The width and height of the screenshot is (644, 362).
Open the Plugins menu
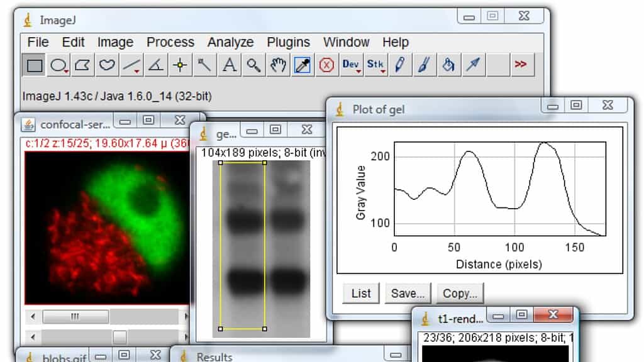(288, 42)
